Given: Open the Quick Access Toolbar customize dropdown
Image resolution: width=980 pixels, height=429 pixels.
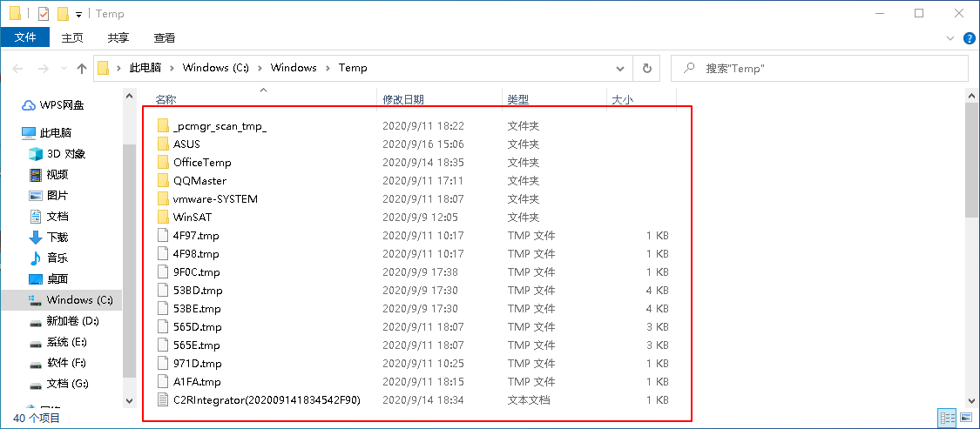Looking at the screenshot, I should pos(78,15).
